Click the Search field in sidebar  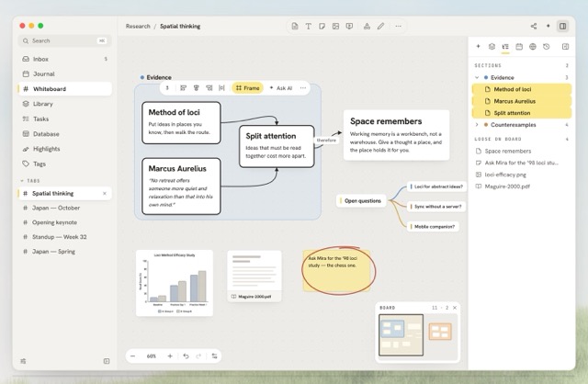coord(65,40)
